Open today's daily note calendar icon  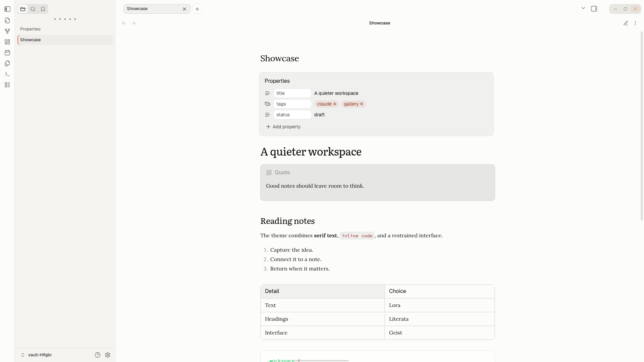[7, 53]
